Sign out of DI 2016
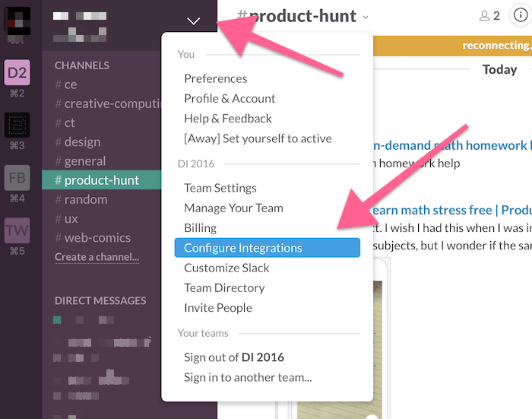The width and height of the screenshot is (532, 419). (x=234, y=357)
